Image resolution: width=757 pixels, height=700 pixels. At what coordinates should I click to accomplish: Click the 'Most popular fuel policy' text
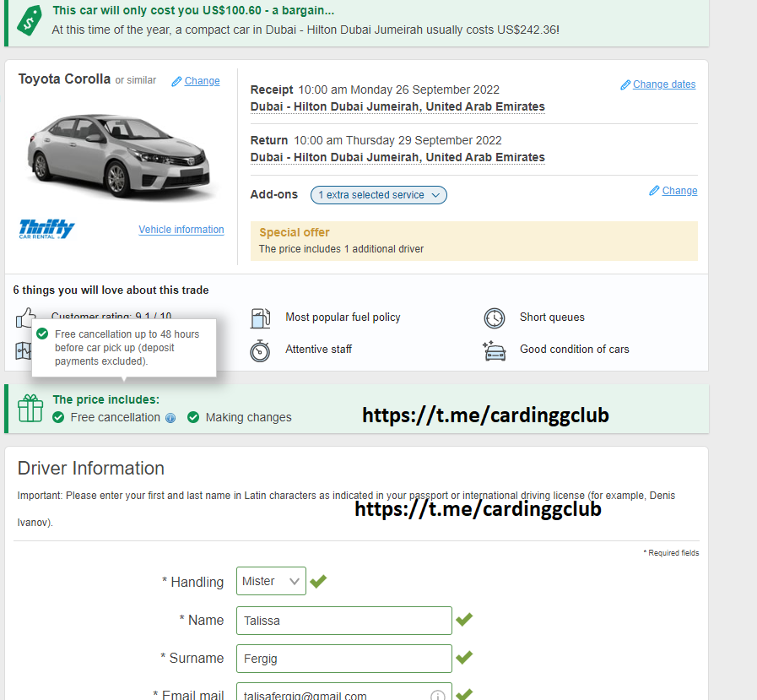(343, 317)
